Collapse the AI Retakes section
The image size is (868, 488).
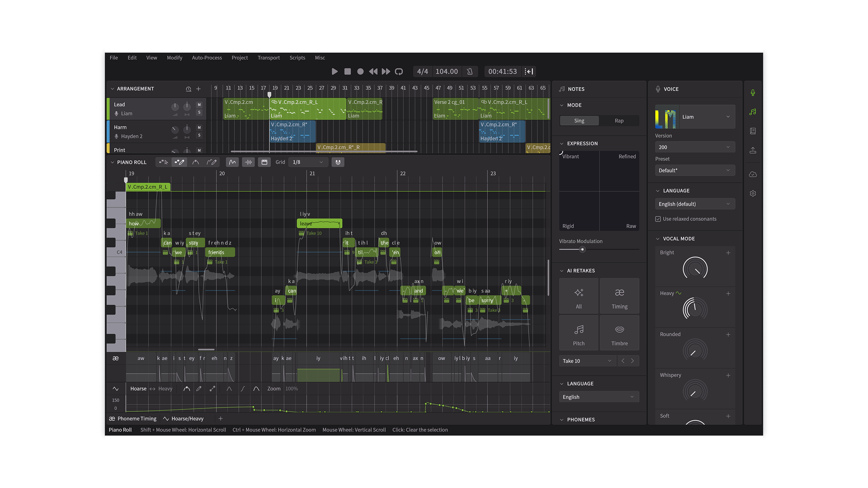tap(562, 271)
